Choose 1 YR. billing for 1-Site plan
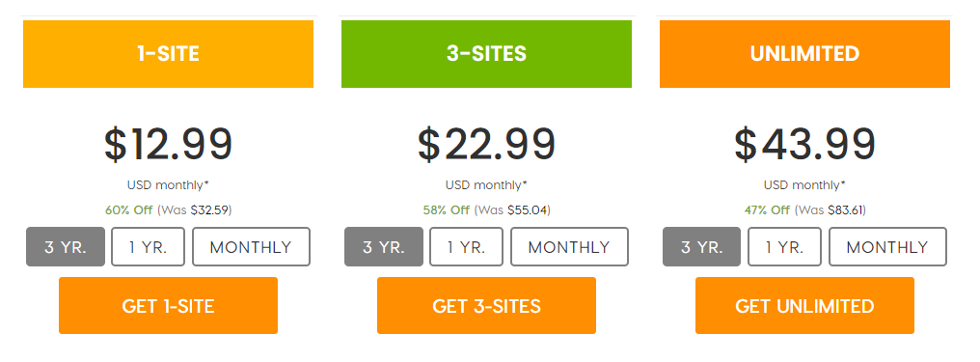The height and width of the screenshot is (362, 980). point(149,246)
